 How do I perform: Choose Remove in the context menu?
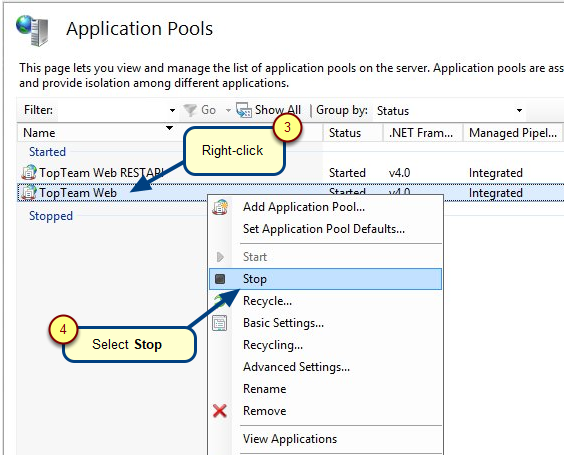click(x=325, y=411)
